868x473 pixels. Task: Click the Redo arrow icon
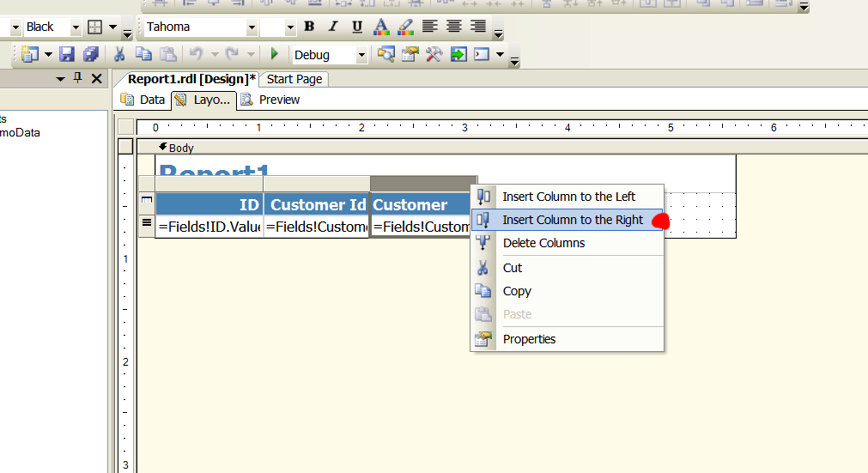[x=232, y=54]
